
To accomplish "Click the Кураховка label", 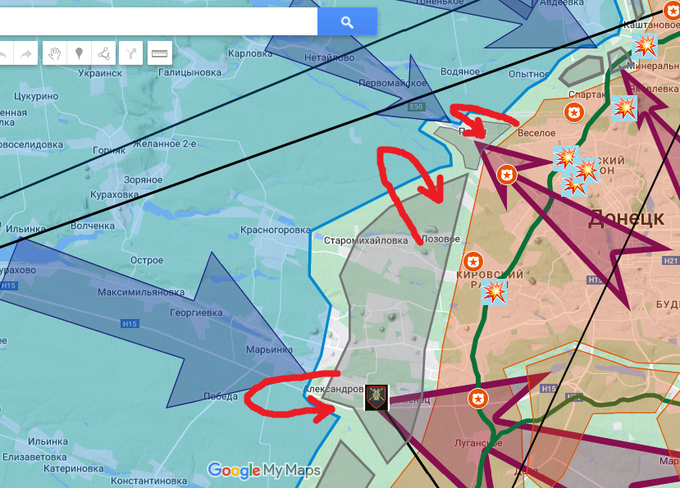I will tap(114, 195).
